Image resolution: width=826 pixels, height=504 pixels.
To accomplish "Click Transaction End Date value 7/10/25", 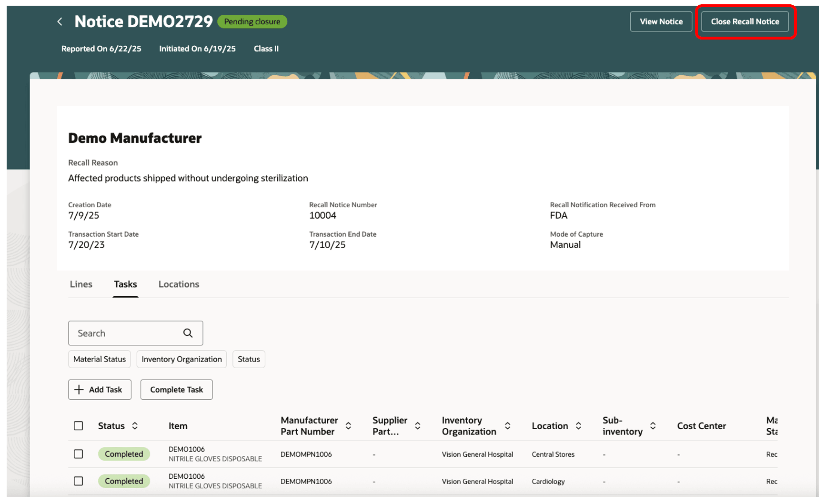I will (x=327, y=245).
